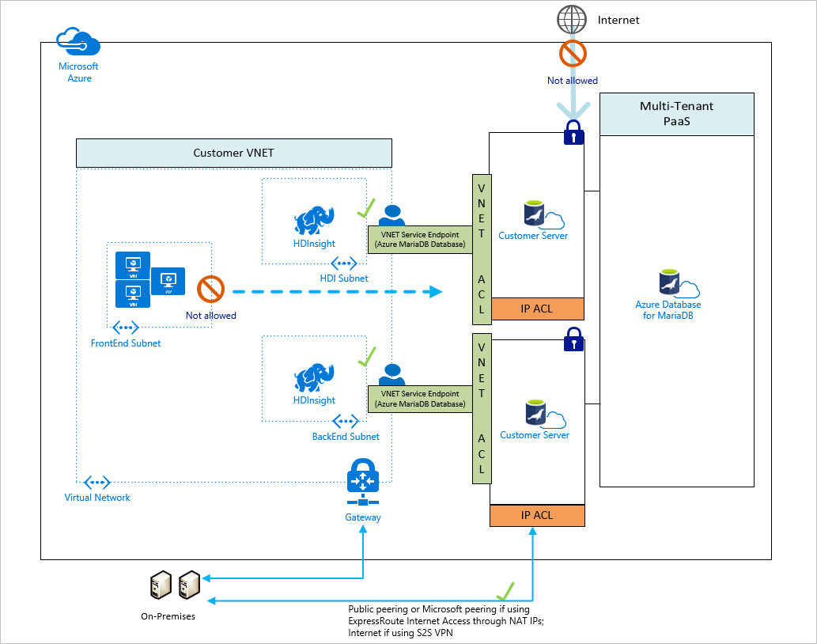Click 'Not allowed' text under Internet
Viewport: 817px width, 644px height.
click(x=572, y=81)
